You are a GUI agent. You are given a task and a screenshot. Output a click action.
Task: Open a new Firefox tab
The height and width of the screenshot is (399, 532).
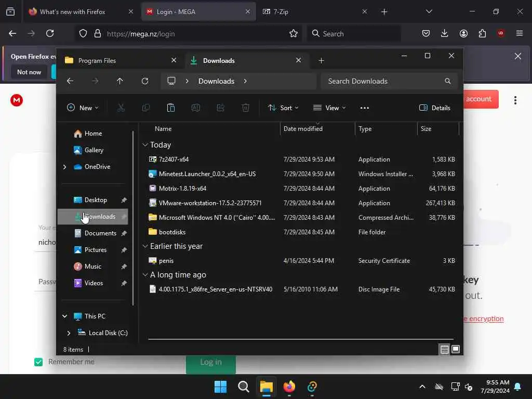tap(384, 11)
